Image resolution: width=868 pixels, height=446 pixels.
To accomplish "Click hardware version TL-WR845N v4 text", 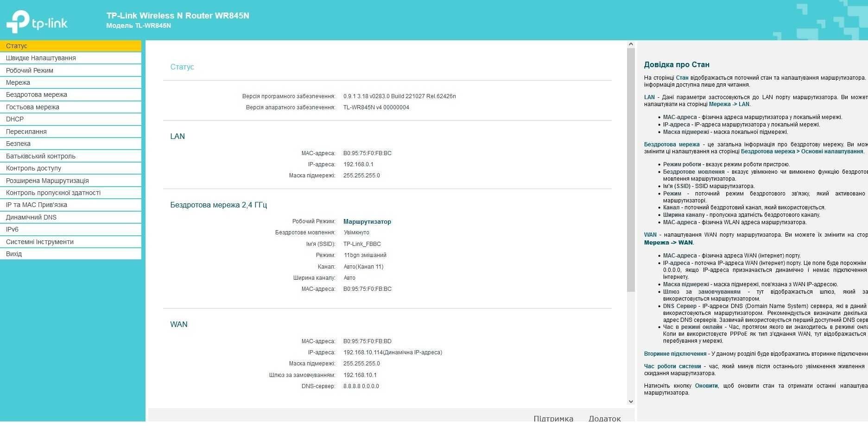I will (376, 107).
